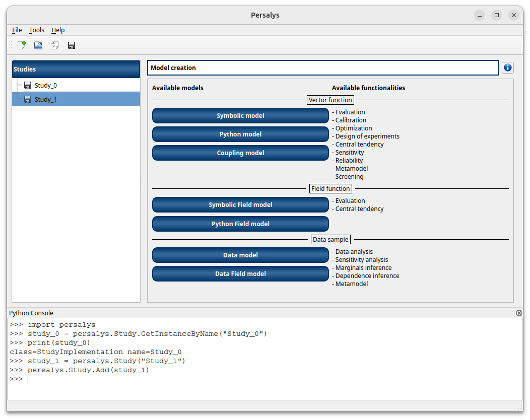Open the File menu
530x420 pixels.
pyautogui.click(x=17, y=30)
